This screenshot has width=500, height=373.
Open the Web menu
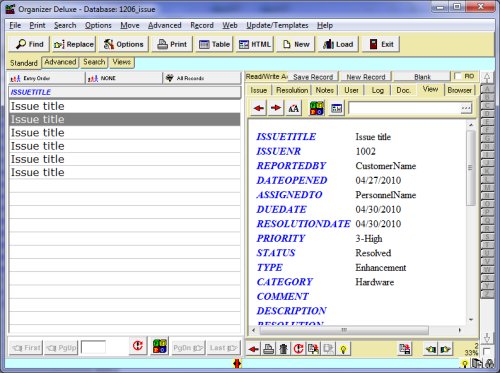[230, 25]
